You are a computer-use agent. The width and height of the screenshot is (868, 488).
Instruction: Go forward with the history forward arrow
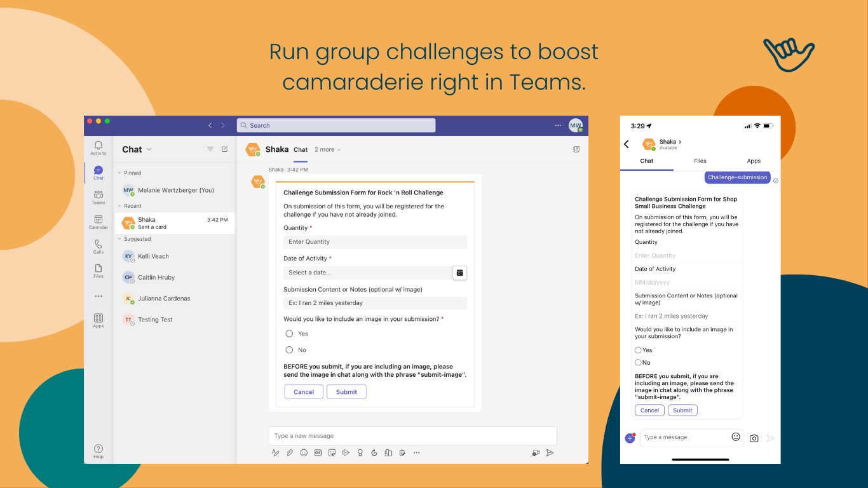pyautogui.click(x=223, y=125)
